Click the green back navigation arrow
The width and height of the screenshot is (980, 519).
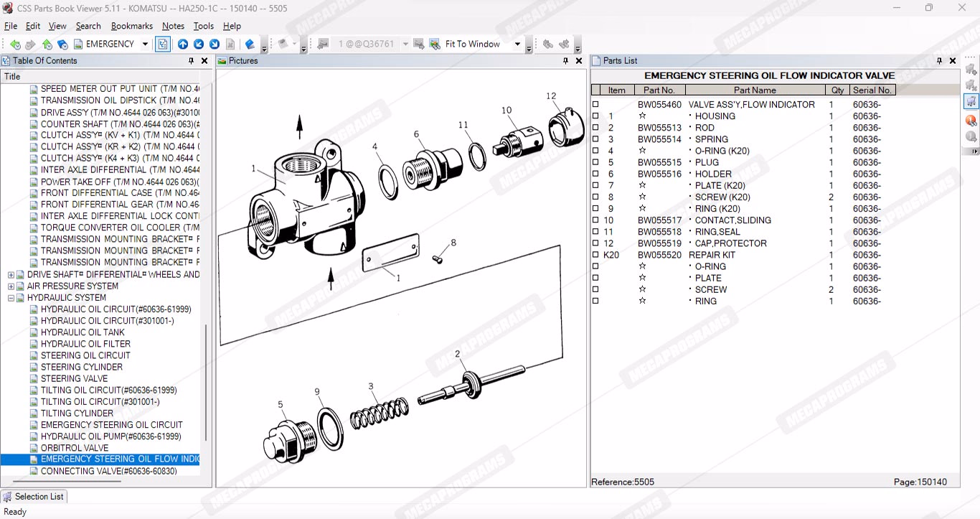[x=15, y=45]
